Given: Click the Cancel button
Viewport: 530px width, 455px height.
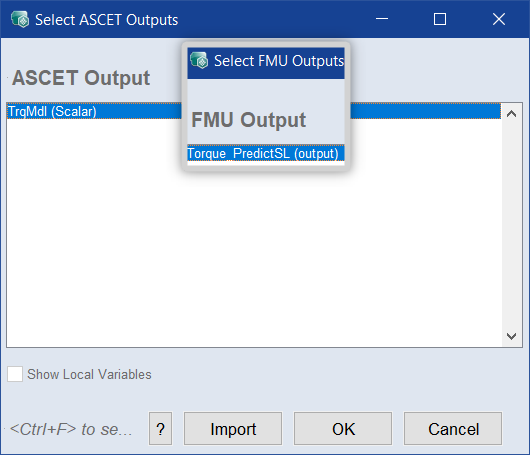Looking at the screenshot, I should 453,429.
